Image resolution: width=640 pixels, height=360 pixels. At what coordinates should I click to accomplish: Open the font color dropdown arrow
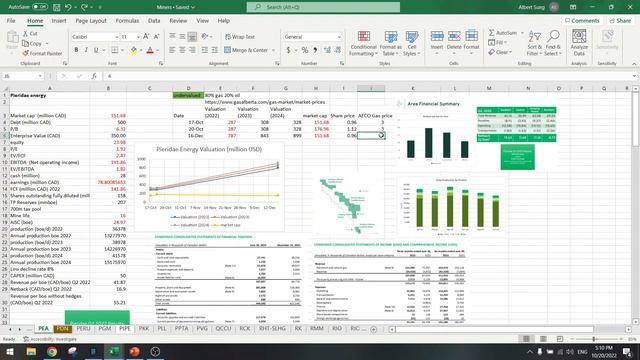[157, 50]
